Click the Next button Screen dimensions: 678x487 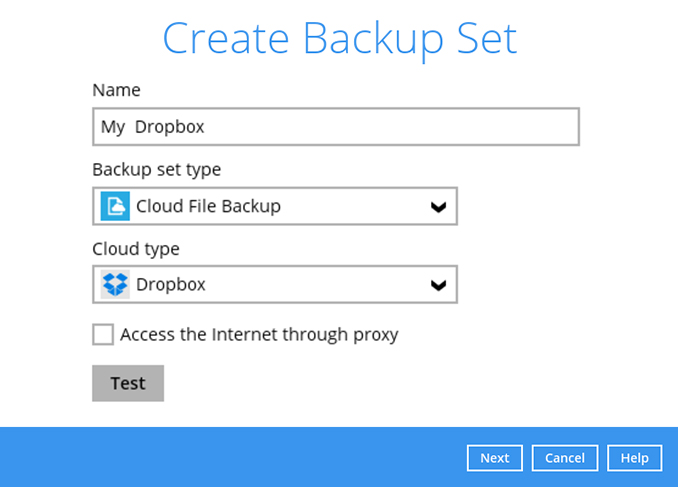pos(494,458)
